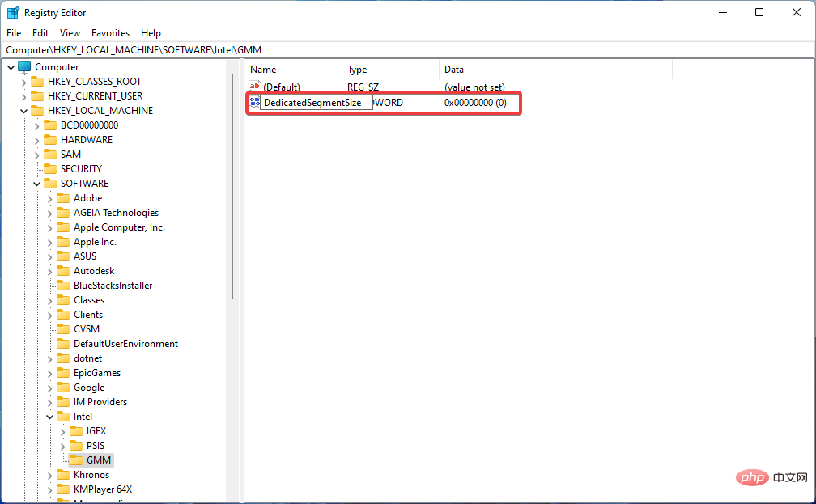Expand the KMPlayer 64X key
Screen dimensions: 816x504
pyautogui.click(x=49, y=490)
